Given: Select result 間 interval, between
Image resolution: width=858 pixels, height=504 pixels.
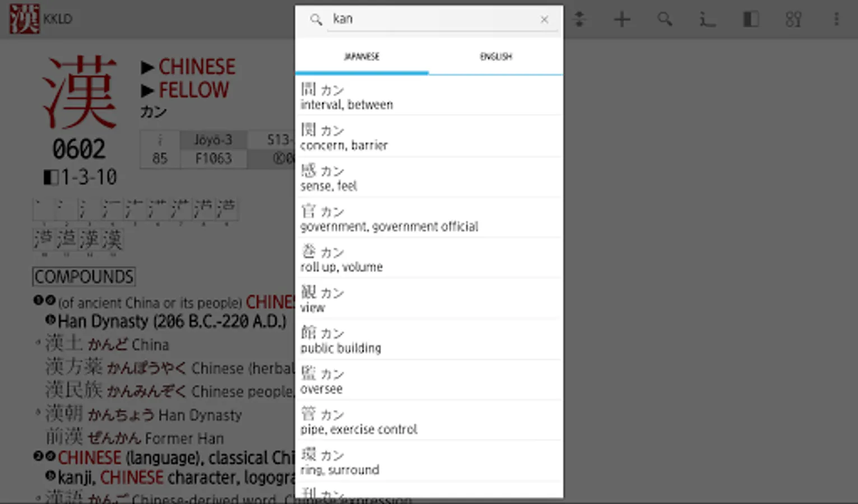Looking at the screenshot, I should (x=429, y=96).
